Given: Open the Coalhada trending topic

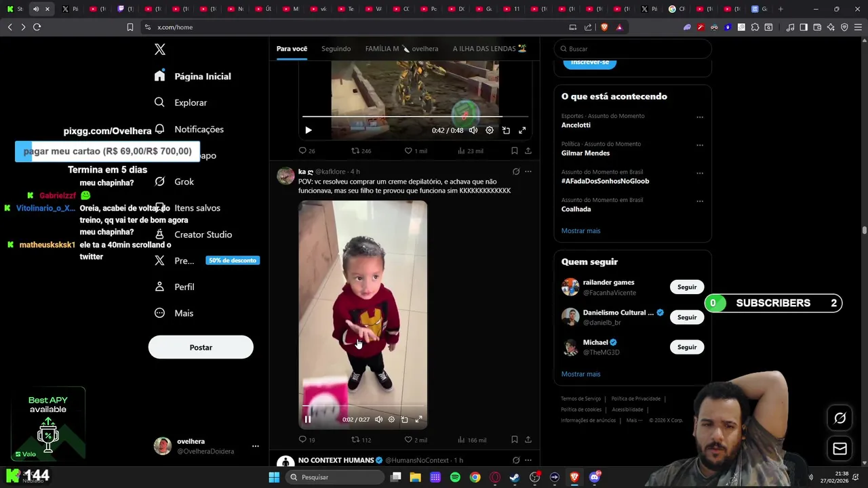Looking at the screenshot, I should coord(576,209).
